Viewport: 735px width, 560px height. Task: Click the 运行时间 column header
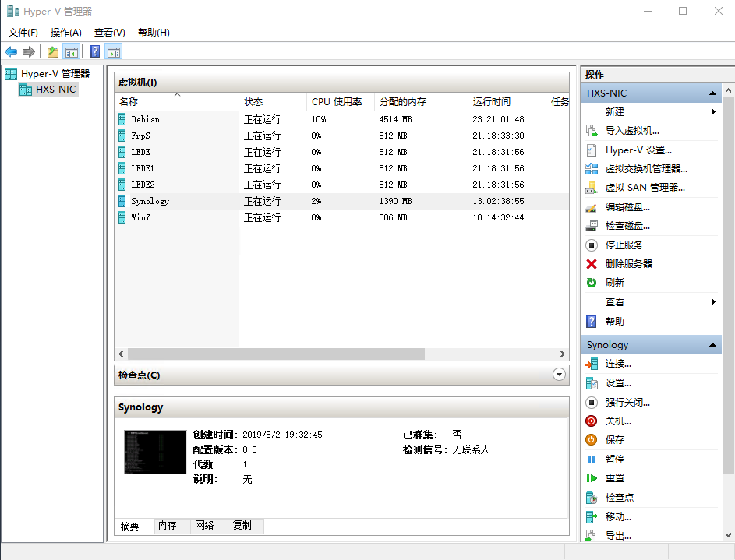[507, 101]
